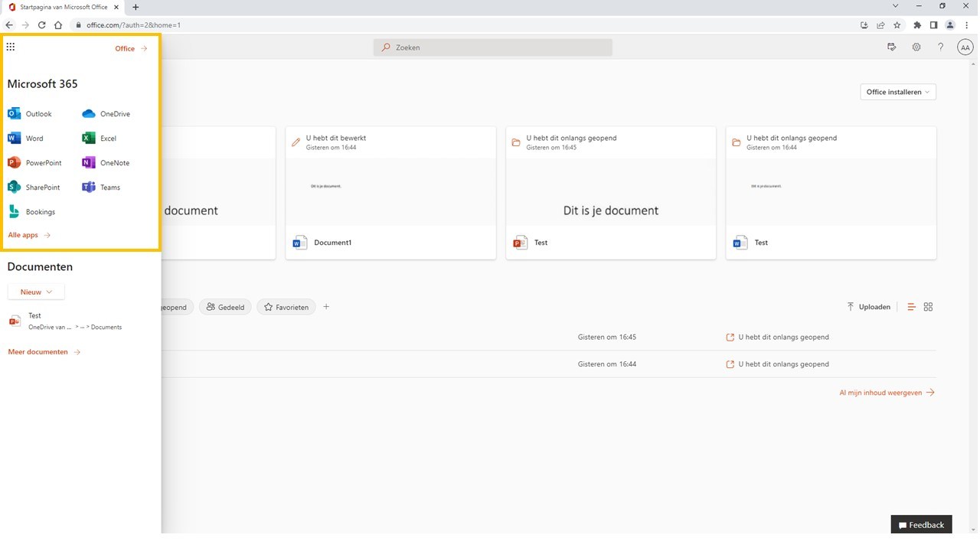Open the Settings gear icon

[x=916, y=47]
